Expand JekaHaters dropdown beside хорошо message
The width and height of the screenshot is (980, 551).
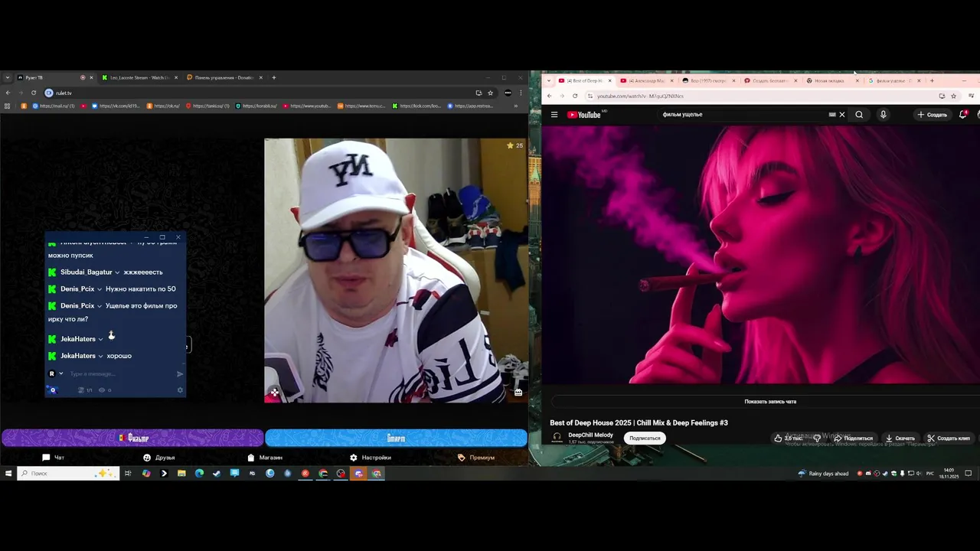click(101, 357)
